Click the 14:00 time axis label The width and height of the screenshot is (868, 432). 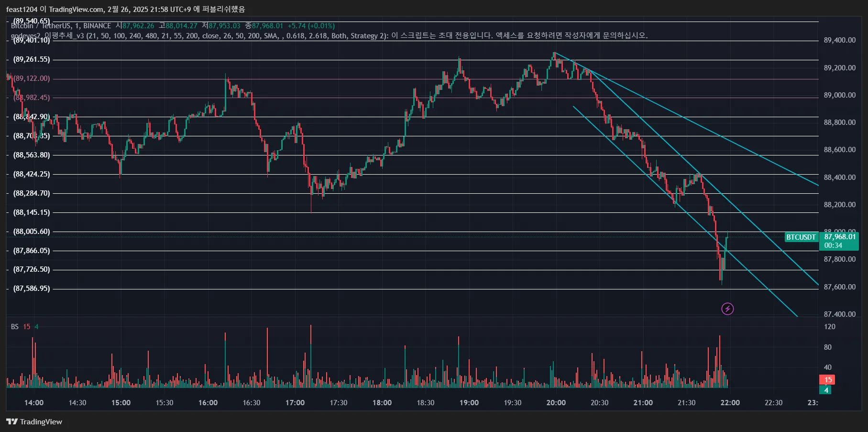click(34, 403)
